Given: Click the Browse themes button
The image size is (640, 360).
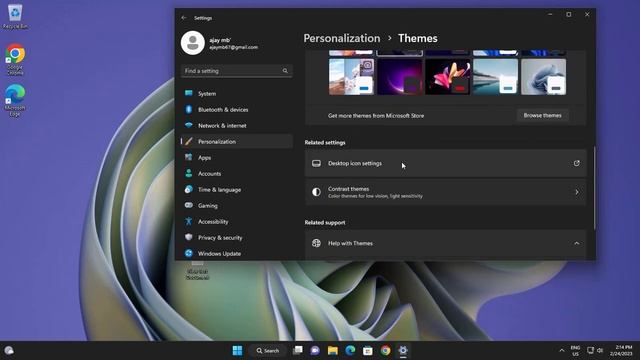Looking at the screenshot, I should 542,116.
